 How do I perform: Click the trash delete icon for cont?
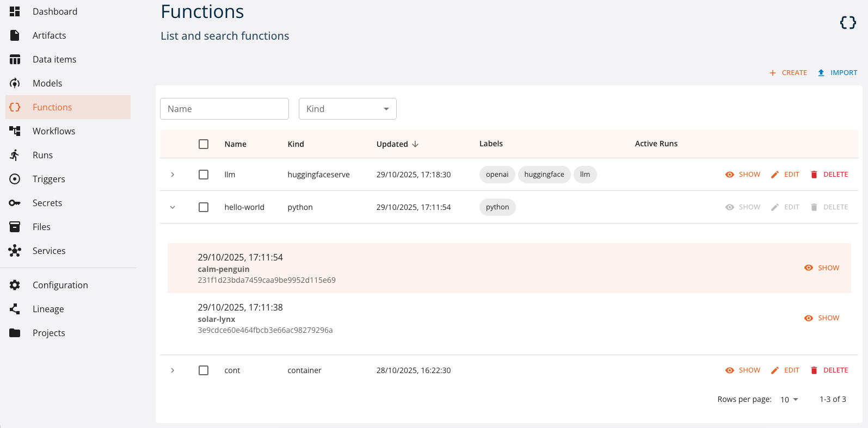(x=814, y=370)
